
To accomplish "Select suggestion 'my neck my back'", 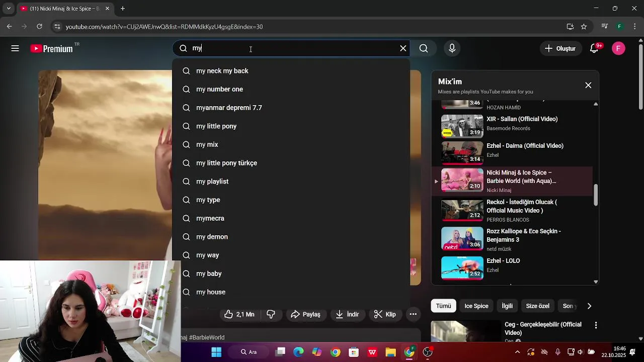I will coord(291,71).
